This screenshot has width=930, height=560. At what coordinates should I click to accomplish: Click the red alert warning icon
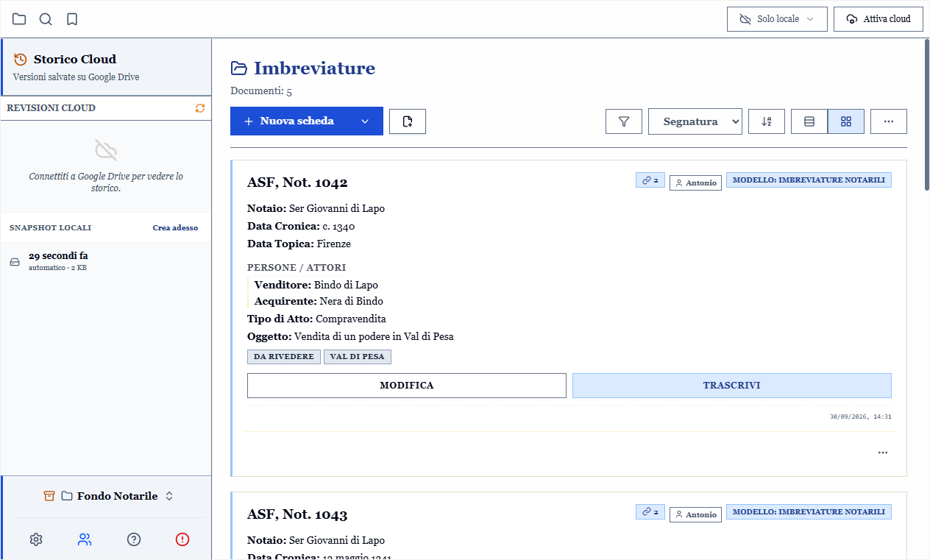pyautogui.click(x=182, y=539)
